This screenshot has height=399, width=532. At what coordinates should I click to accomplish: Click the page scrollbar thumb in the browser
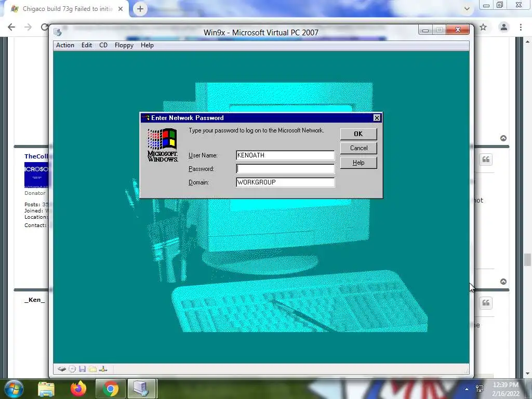point(527,260)
